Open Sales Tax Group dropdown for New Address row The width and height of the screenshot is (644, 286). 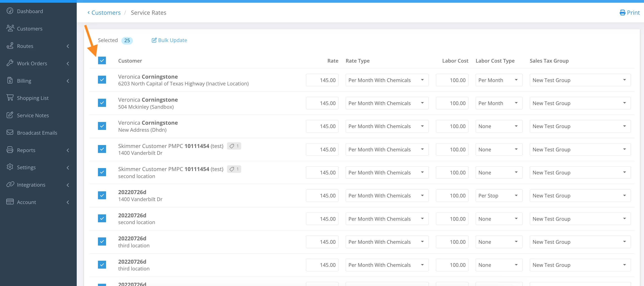580,126
